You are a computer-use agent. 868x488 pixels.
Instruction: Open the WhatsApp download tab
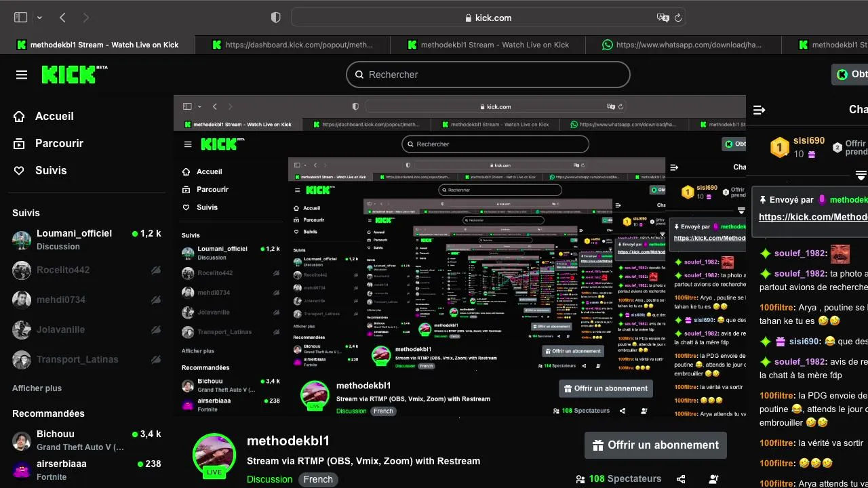point(682,45)
